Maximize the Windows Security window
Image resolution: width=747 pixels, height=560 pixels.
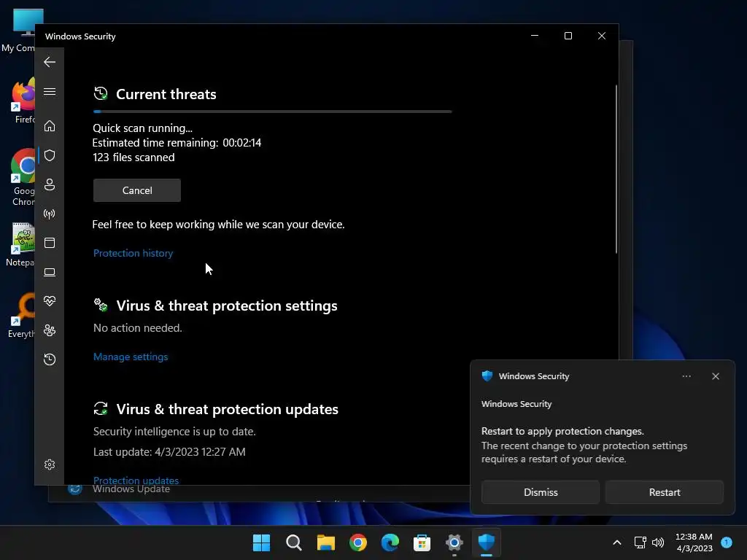tap(568, 36)
